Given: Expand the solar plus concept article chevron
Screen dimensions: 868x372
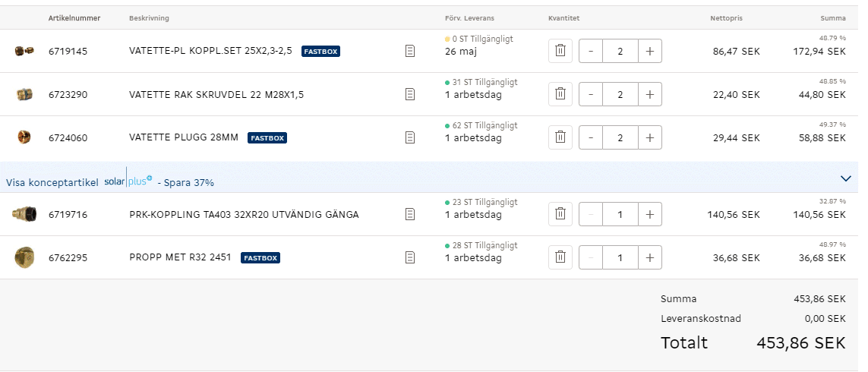Looking at the screenshot, I should coord(846,178).
